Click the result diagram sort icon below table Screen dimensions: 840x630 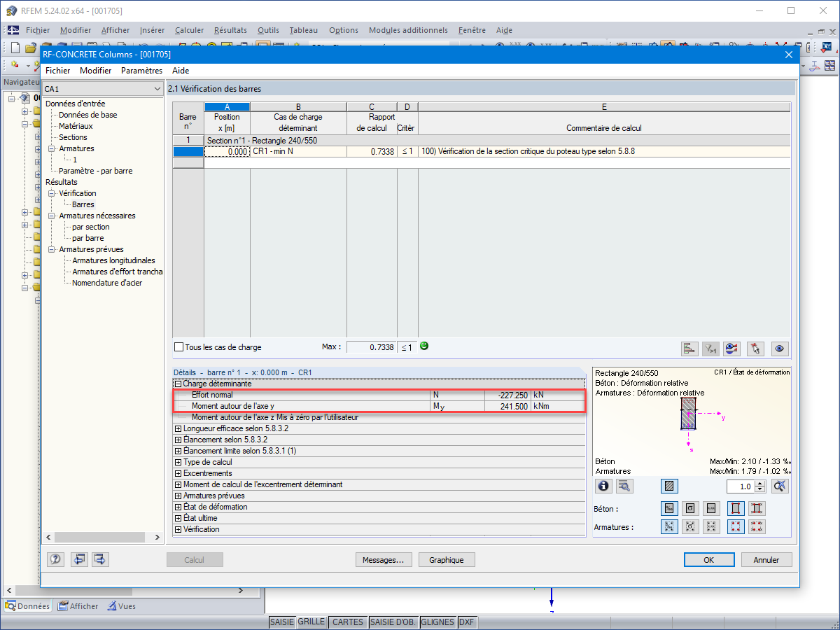pyautogui.click(x=690, y=348)
